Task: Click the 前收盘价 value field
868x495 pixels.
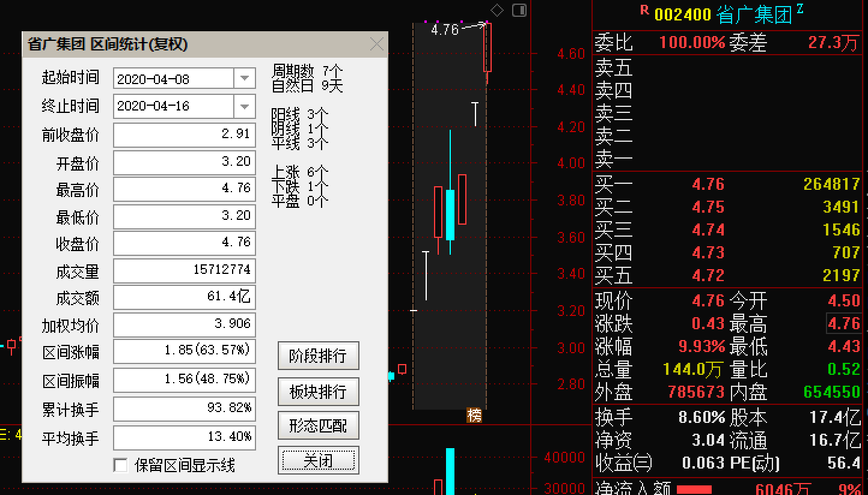Action: (184, 135)
